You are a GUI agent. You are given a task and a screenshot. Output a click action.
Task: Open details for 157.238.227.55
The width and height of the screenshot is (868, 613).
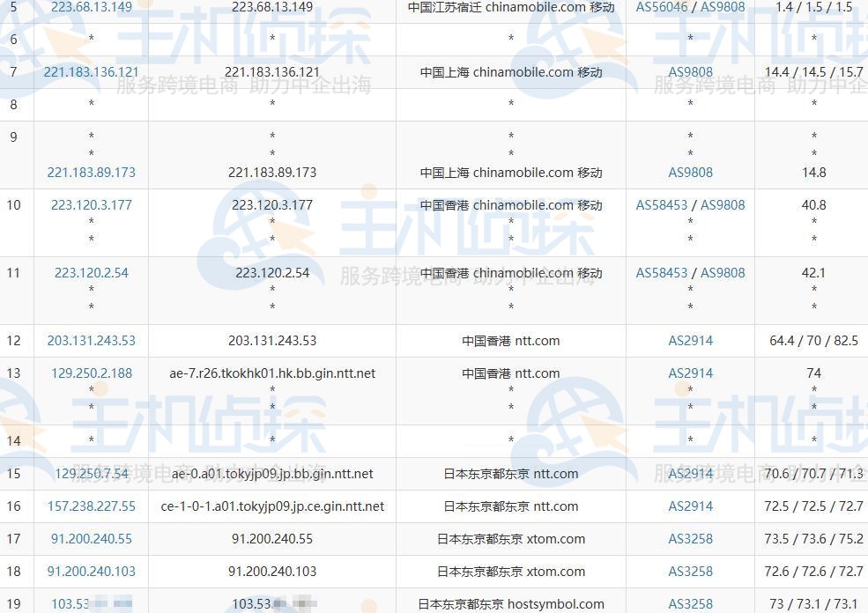[91, 506]
